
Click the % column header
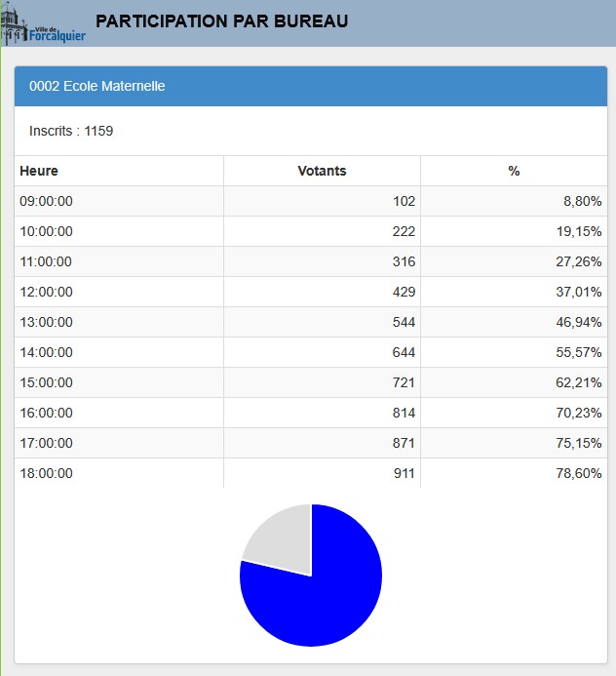pyautogui.click(x=514, y=171)
